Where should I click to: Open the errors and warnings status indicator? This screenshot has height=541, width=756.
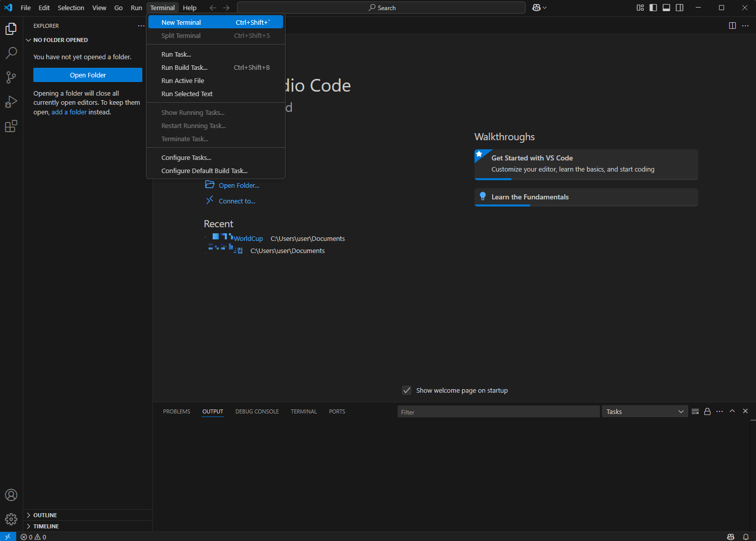pos(33,537)
